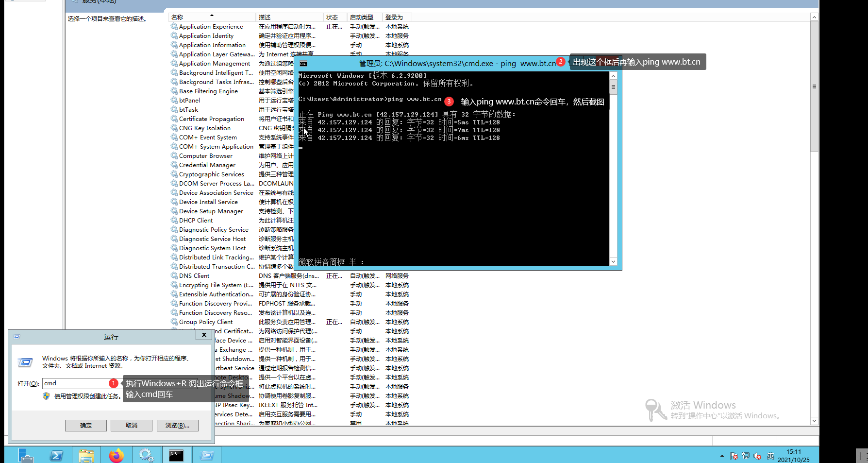The width and height of the screenshot is (868, 463).
Task: Select Encrypting File System service row
Action: pos(290,285)
